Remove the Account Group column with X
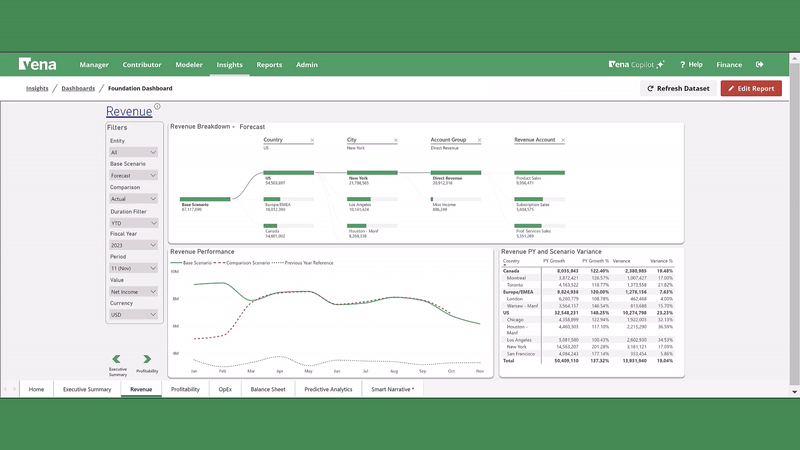This screenshot has height=450, width=800. tap(479, 140)
